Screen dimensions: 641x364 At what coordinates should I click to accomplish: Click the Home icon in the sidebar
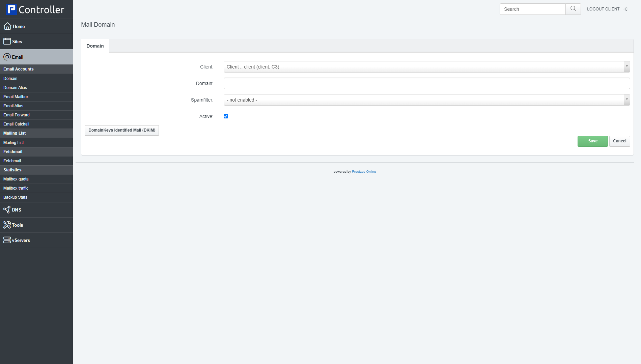7,26
